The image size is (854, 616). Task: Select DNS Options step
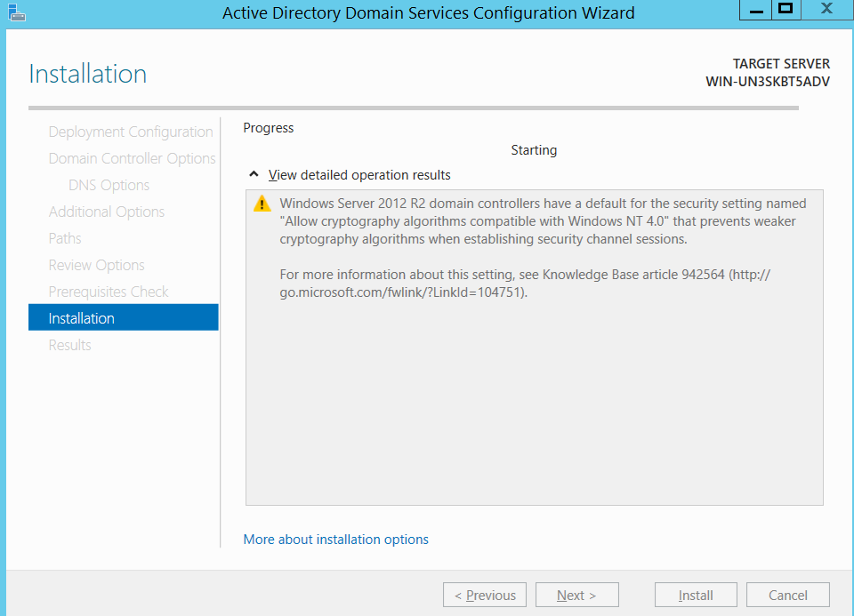pyautogui.click(x=109, y=185)
